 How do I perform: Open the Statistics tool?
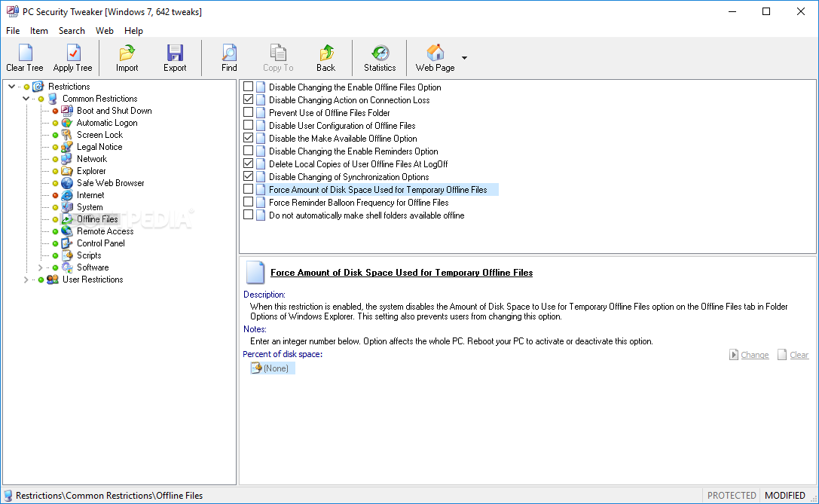[x=380, y=57]
